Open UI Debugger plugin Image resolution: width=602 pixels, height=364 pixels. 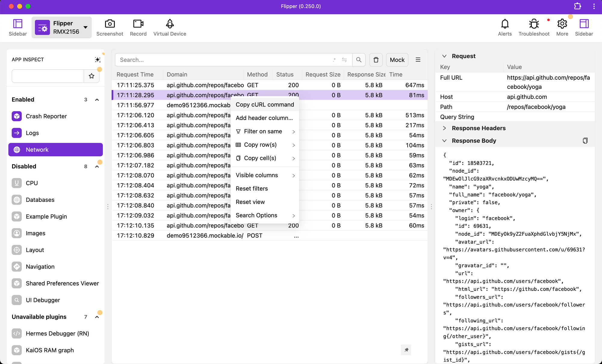(x=56, y=300)
